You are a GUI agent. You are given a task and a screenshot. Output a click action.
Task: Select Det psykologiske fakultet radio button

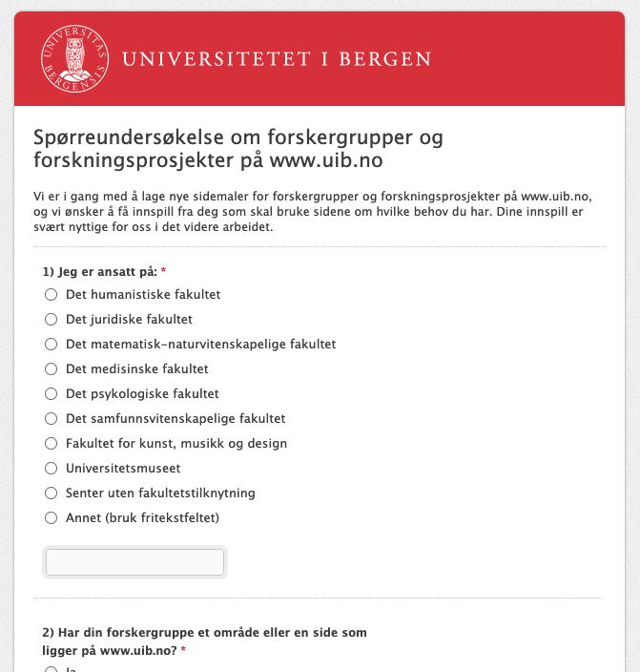pos(52,393)
